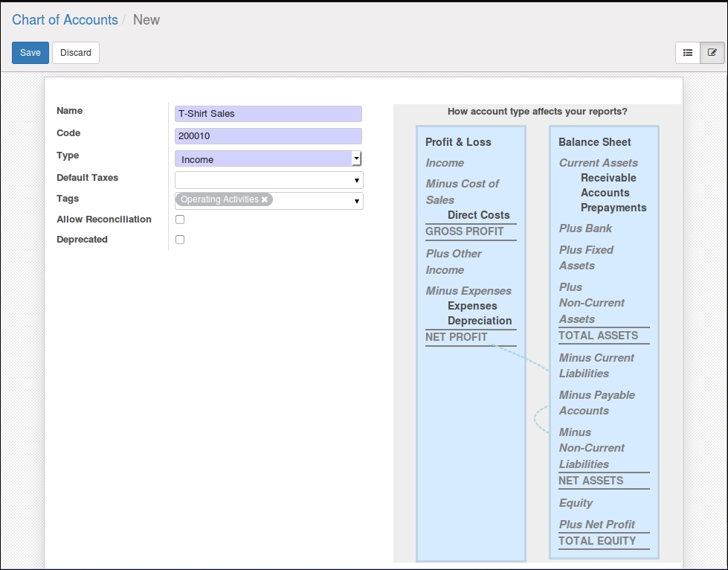Click 'NET PROFIT' text

tap(457, 337)
